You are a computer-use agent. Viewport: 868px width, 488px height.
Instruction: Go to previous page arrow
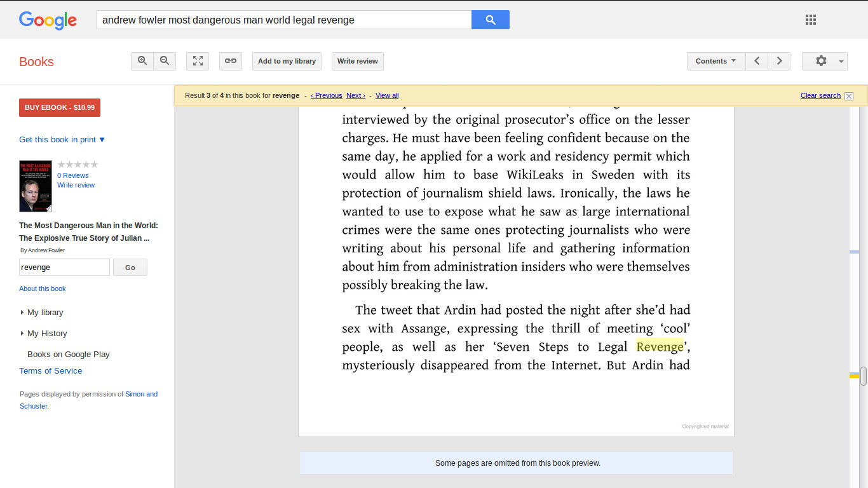point(757,61)
